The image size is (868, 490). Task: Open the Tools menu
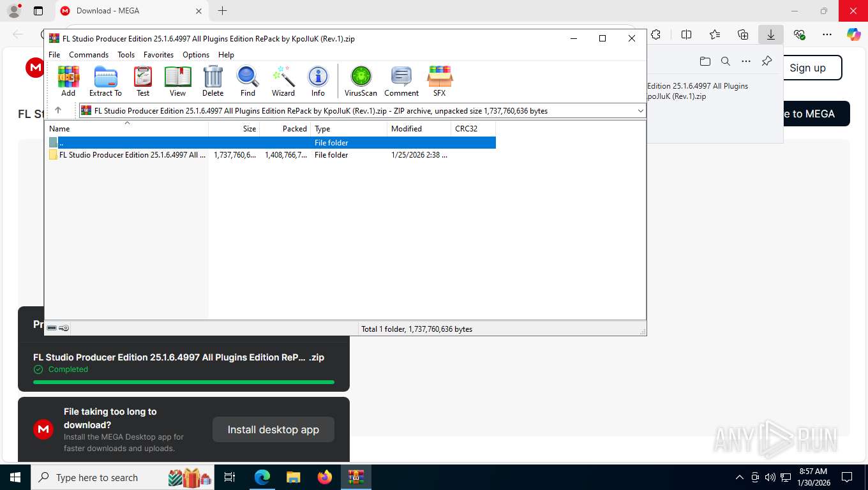coord(126,55)
